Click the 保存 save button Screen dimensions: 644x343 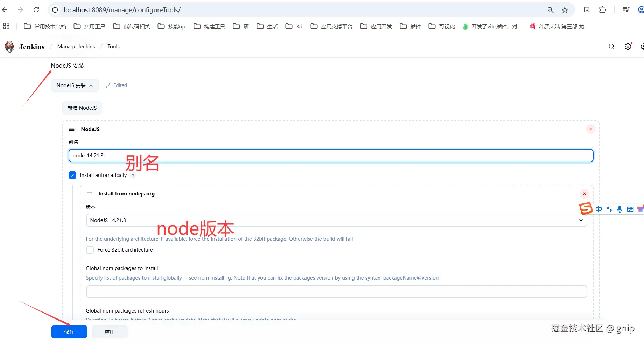coord(69,332)
